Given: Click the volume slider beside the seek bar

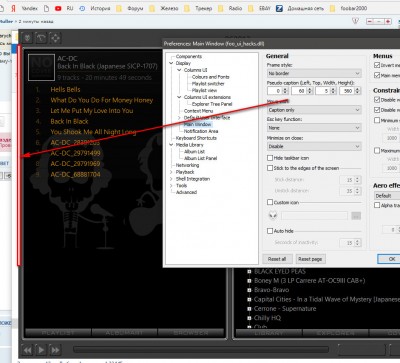Looking at the screenshot, I should [362, 349].
